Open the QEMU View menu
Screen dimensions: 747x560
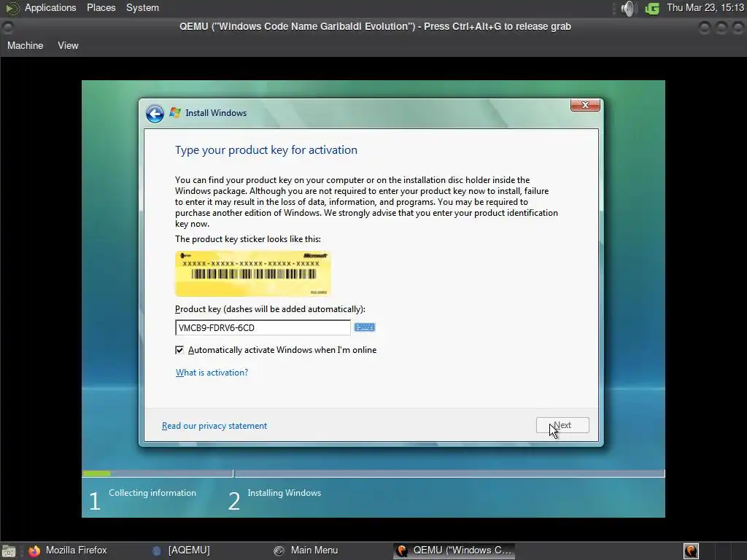click(x=68, y=46)
